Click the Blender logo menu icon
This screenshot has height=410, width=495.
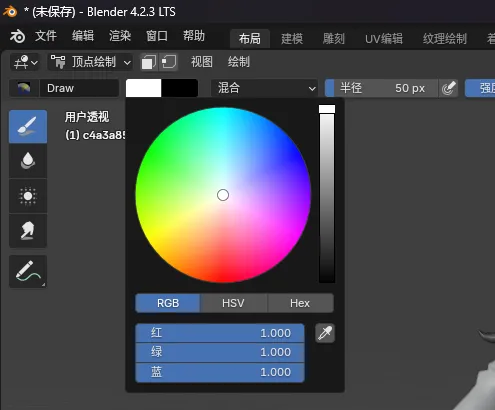tap(17, 36)
